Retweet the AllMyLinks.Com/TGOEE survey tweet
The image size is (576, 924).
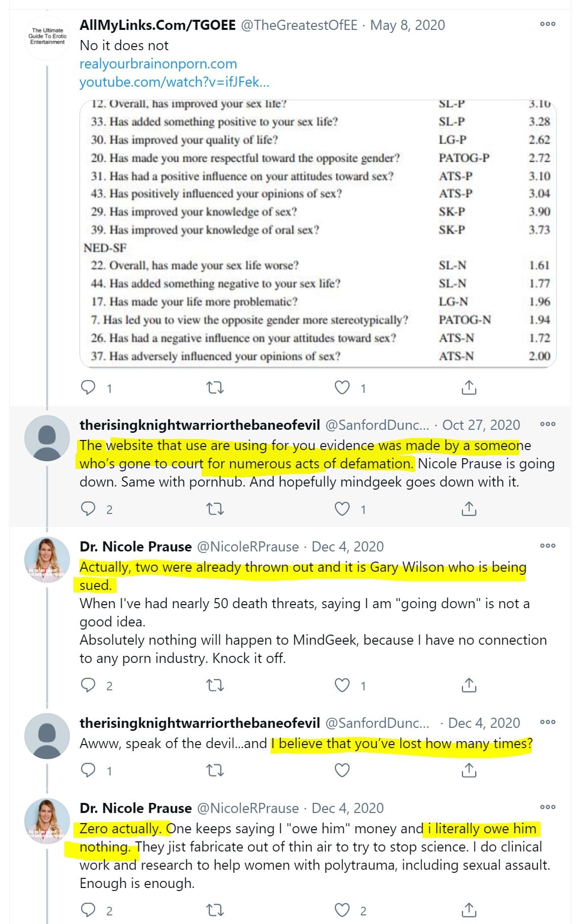[x=215, y=388]
